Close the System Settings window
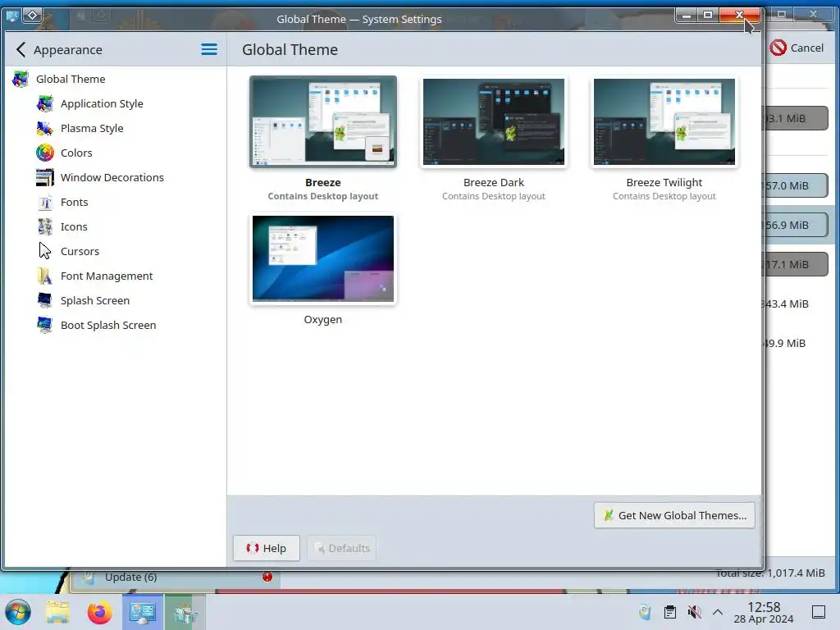This screenshot has height=630, width=840. tap(739, 15)
